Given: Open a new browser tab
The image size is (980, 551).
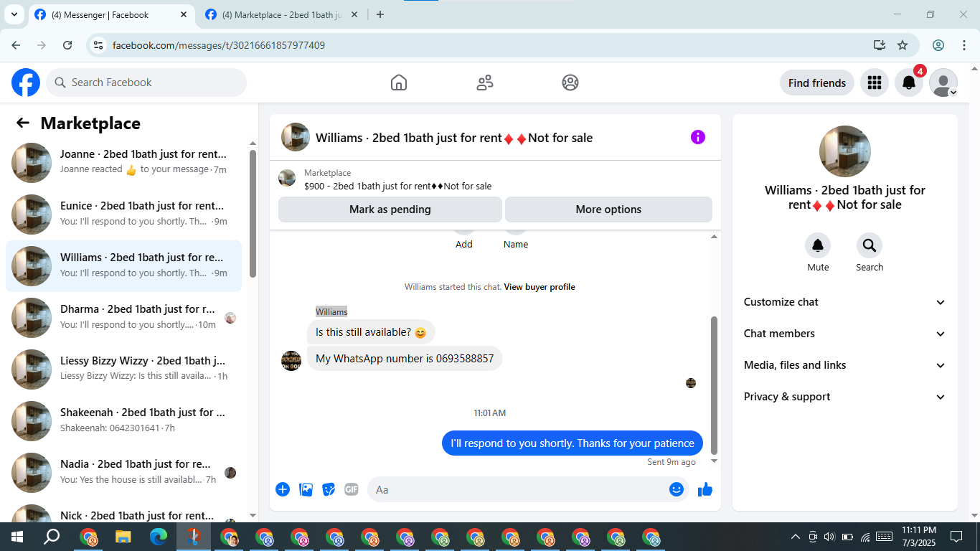Looking at the screenshot, I should click(x=380, y=14).
